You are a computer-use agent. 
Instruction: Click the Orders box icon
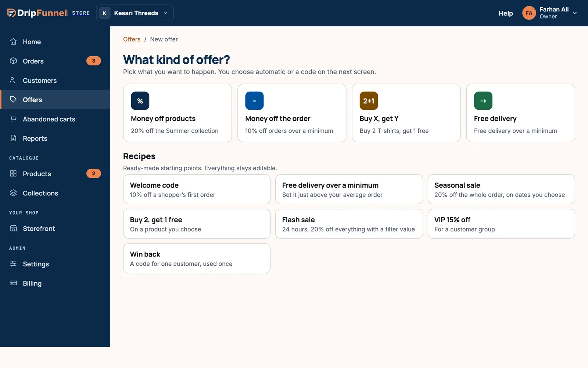click(13, 61)
